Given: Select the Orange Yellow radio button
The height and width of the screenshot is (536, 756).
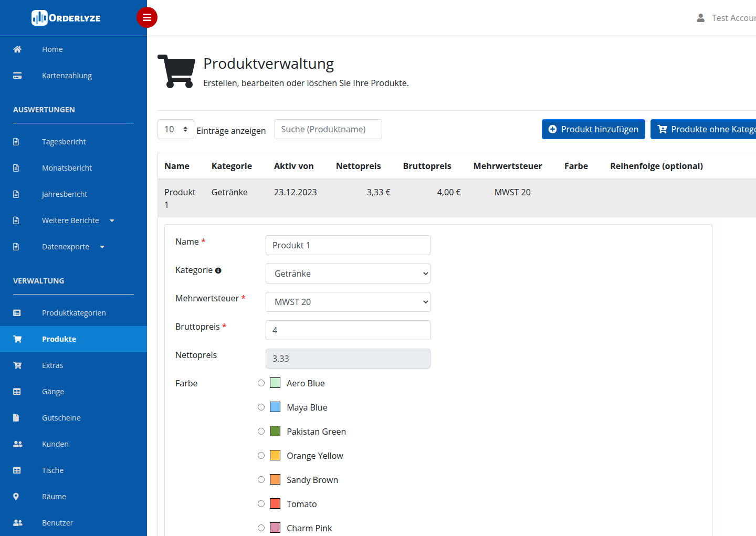Looking at the screenshot, I should tap(261, 456).
